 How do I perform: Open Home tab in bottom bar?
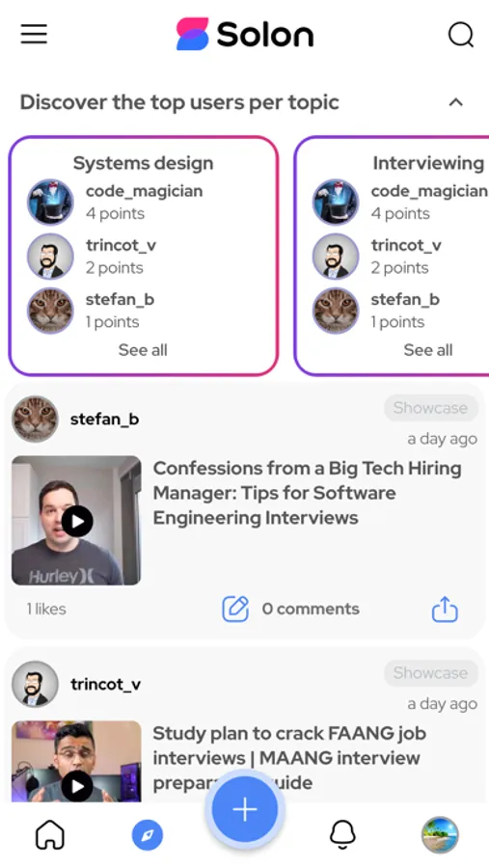pyautogui.click(x=50, y=835)
